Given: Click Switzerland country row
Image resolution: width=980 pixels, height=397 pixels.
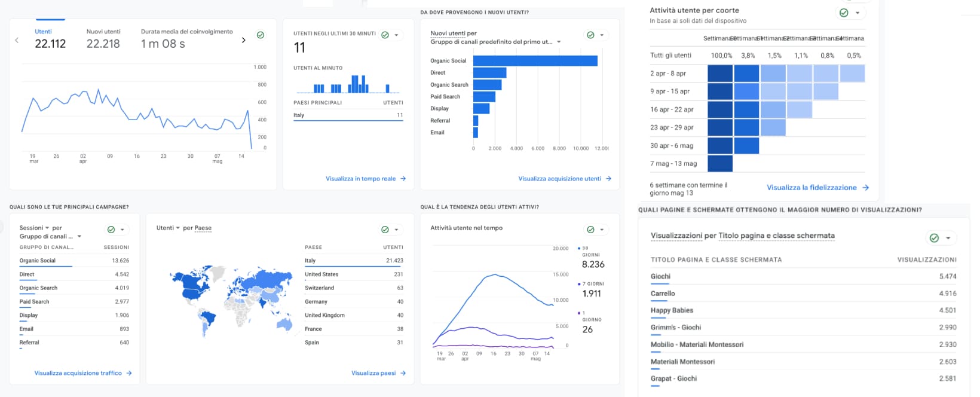Looking at the screenshot, I should point(354,288).
